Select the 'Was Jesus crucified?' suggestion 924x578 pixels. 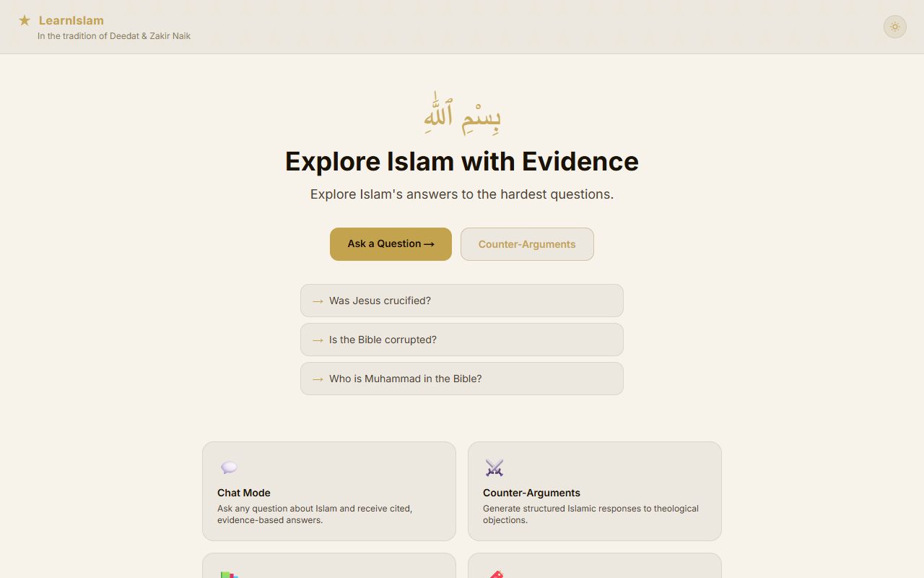pos(461,301)
